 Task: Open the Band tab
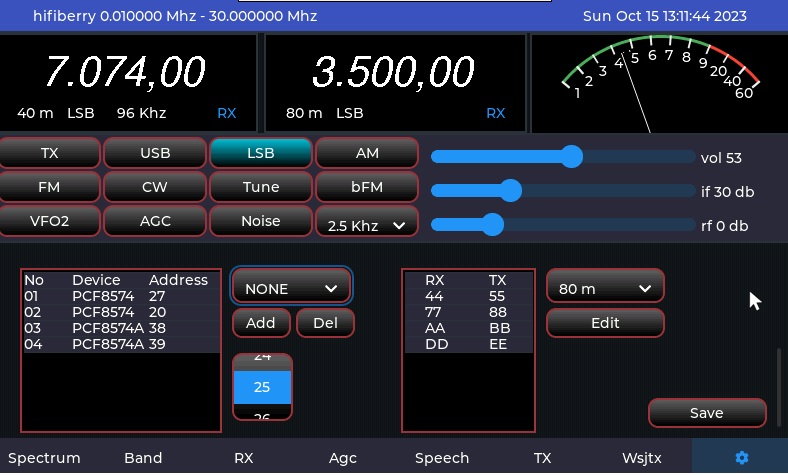click(143, 458)
